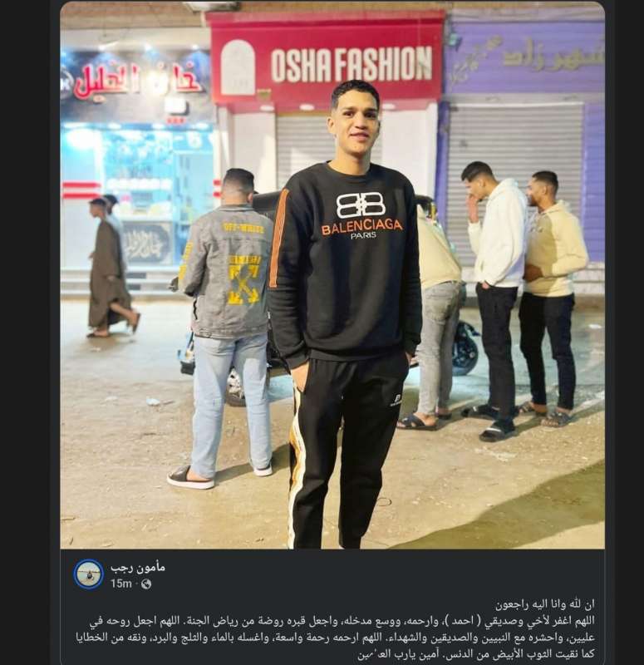Click the white arch logo beside OSHA FASHION

238,66
